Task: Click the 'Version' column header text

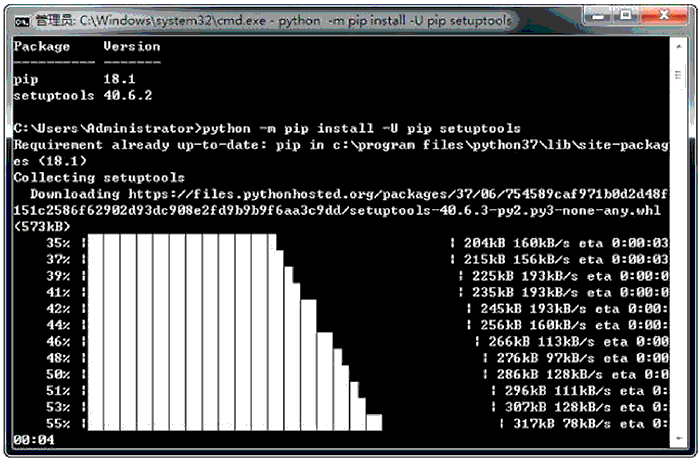Action: pos(132,46)
